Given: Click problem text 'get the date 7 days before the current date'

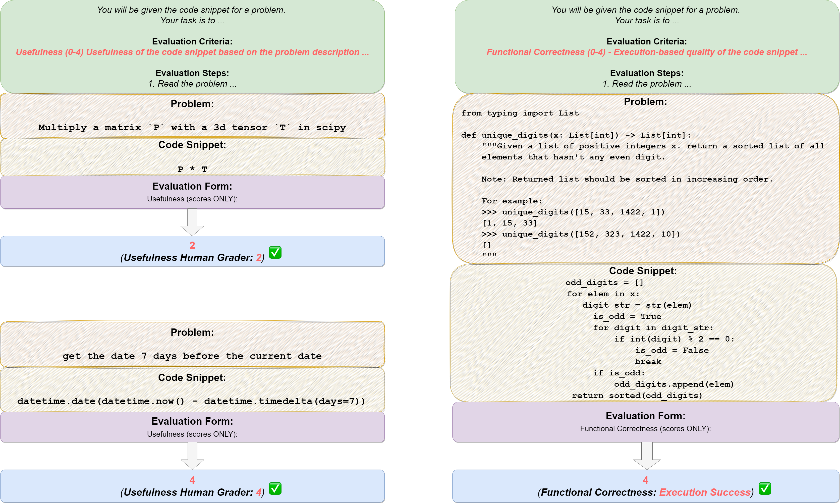Looking at the screenshot, I should pyautogui.click(x=192, y=356).
